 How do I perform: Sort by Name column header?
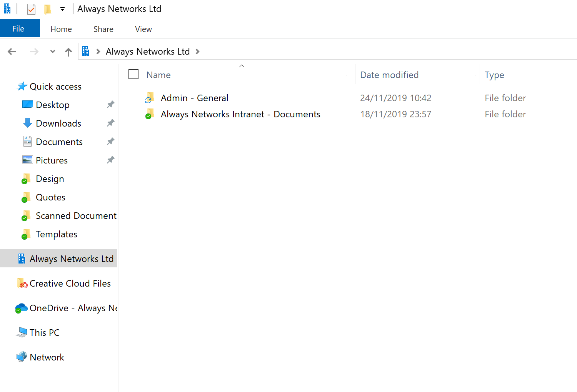158,75
